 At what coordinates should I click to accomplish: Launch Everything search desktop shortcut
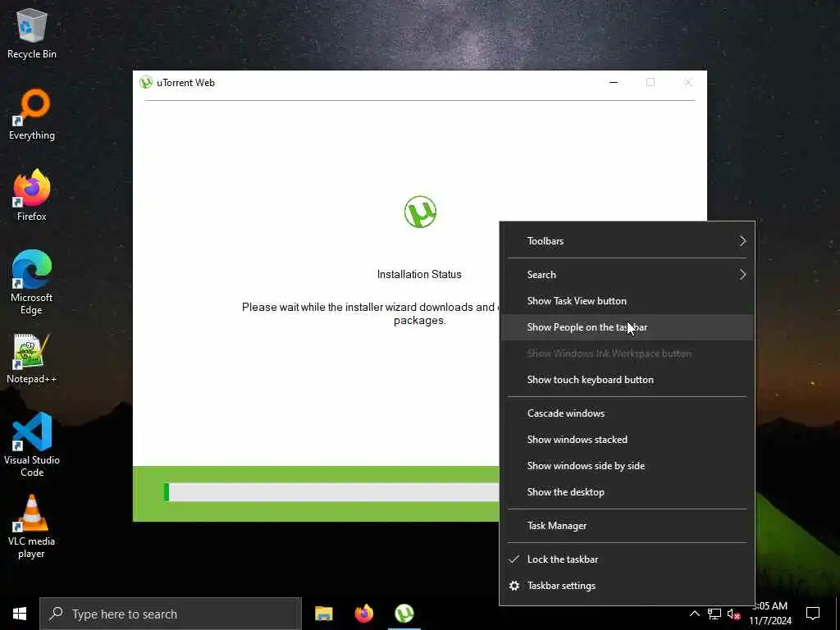pyautogui.click(x=32, y=115)
